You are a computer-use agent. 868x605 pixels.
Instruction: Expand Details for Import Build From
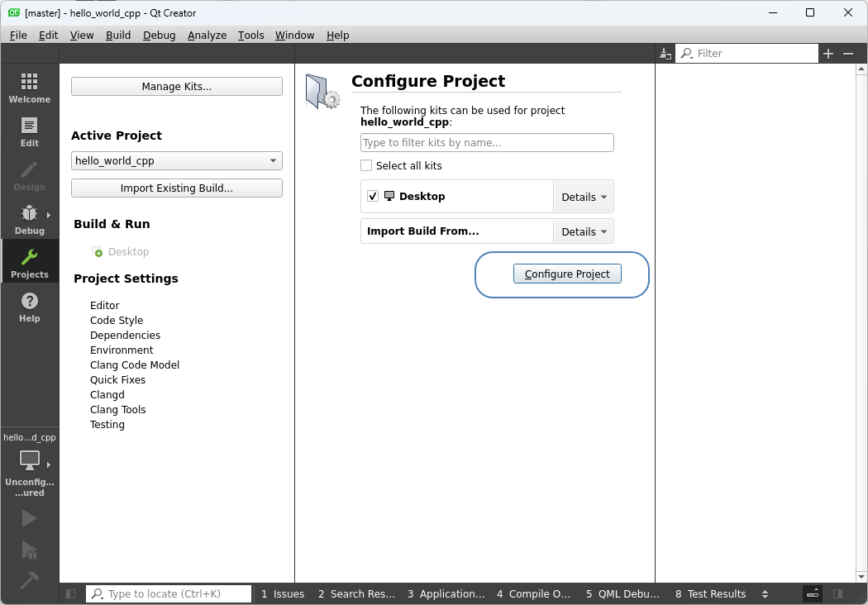(x=584, y=231)
